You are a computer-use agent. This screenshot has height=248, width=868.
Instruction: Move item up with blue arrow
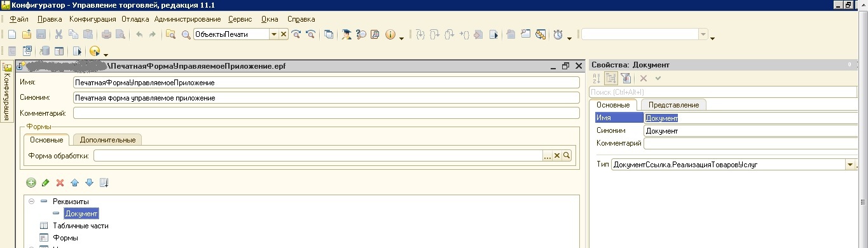tap(75, 183)
